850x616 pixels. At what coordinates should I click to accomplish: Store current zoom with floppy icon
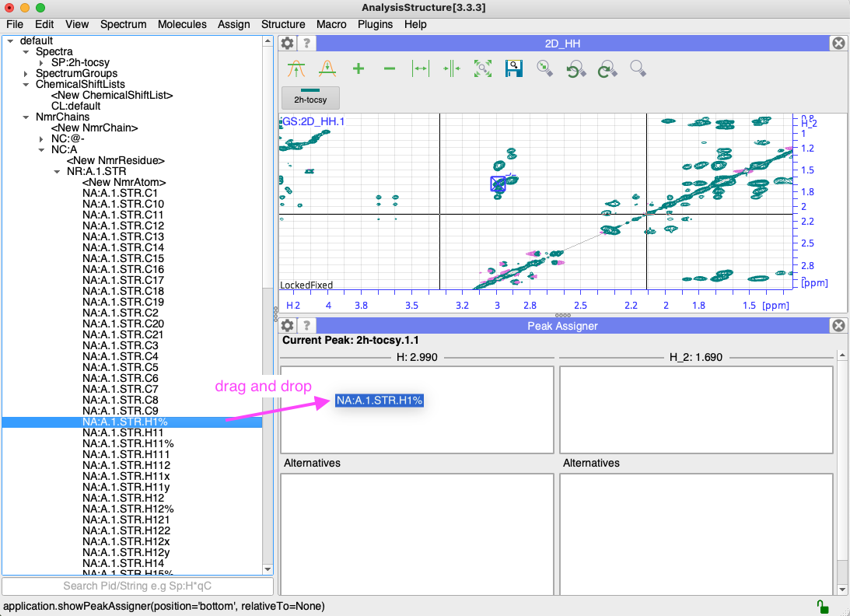(x=513, y=69)
